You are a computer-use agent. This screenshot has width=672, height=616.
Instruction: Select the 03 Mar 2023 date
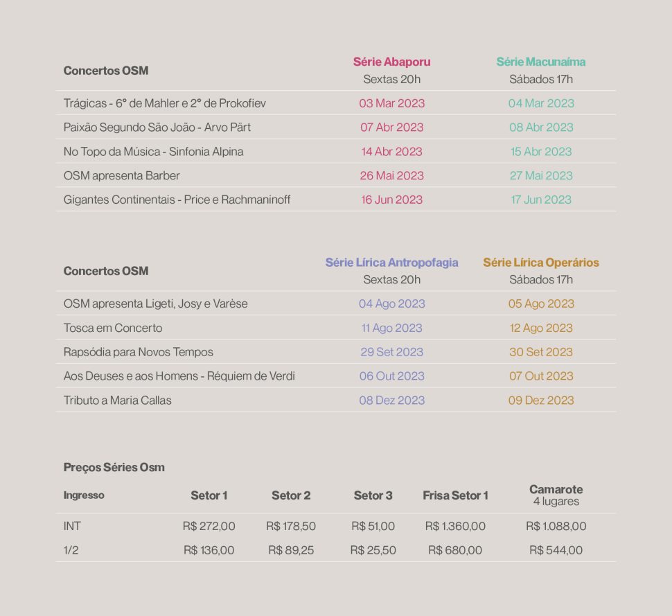point(391,103)
